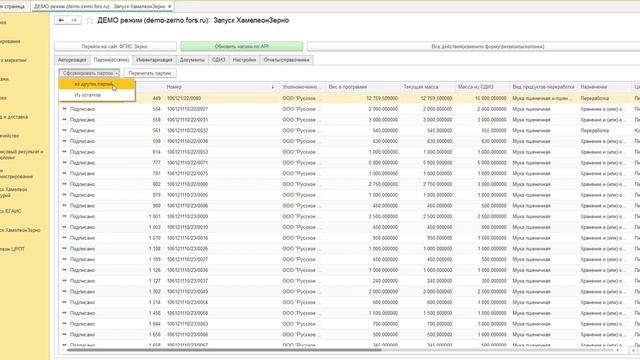Click row icon of batch 106121110/22/0032
Image resolution: width=640 pixels, height=360 pixels.
coord(64,130)
